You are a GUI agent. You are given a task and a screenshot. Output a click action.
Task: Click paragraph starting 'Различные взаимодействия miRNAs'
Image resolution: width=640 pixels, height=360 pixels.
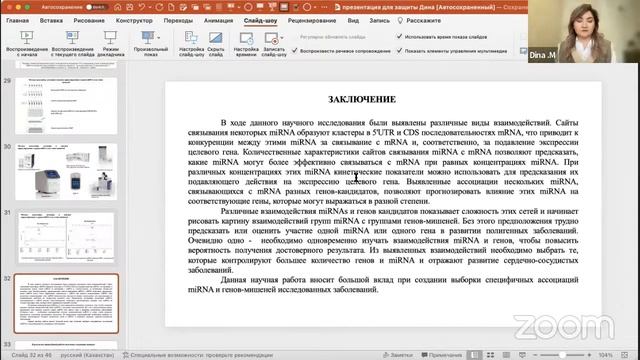(x=383, y=240)
